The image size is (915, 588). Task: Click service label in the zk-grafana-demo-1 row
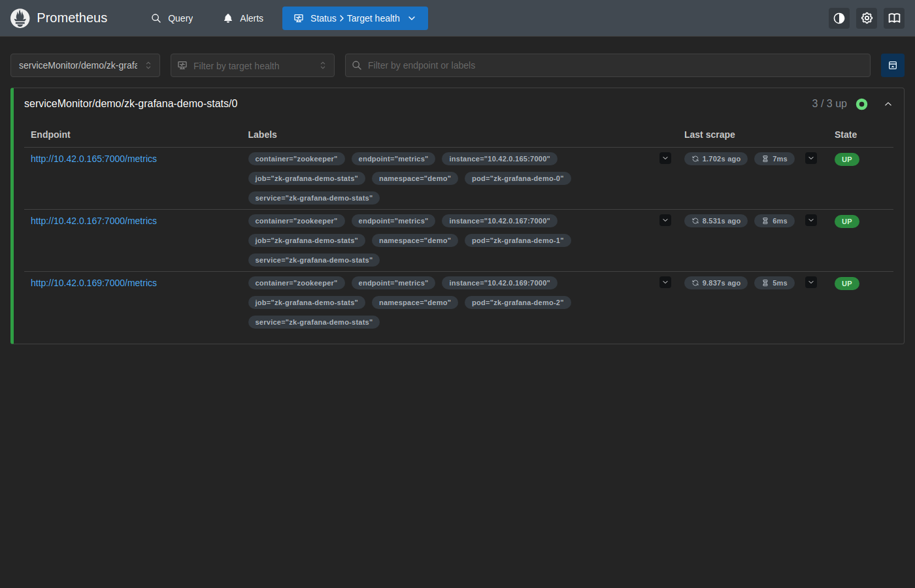click(314, 260)
